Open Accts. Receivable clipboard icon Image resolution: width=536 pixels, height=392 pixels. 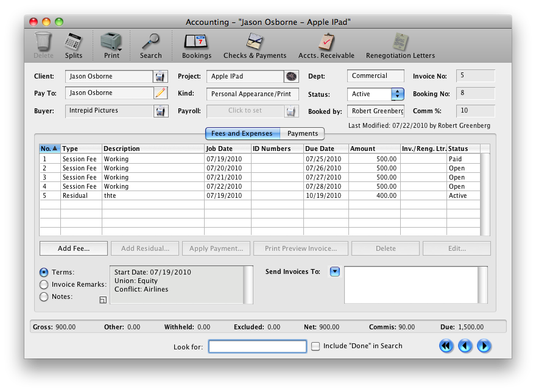[x=326, y=41]
